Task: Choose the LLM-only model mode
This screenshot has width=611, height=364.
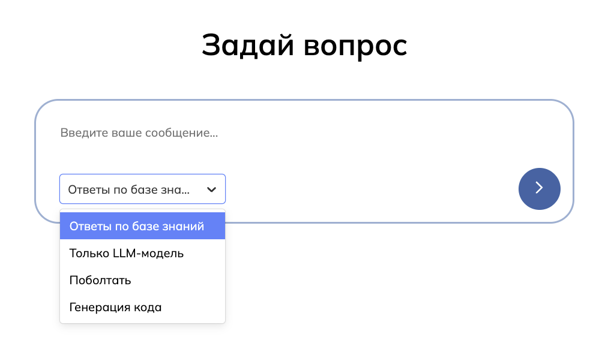Action: tap(127, 253)
